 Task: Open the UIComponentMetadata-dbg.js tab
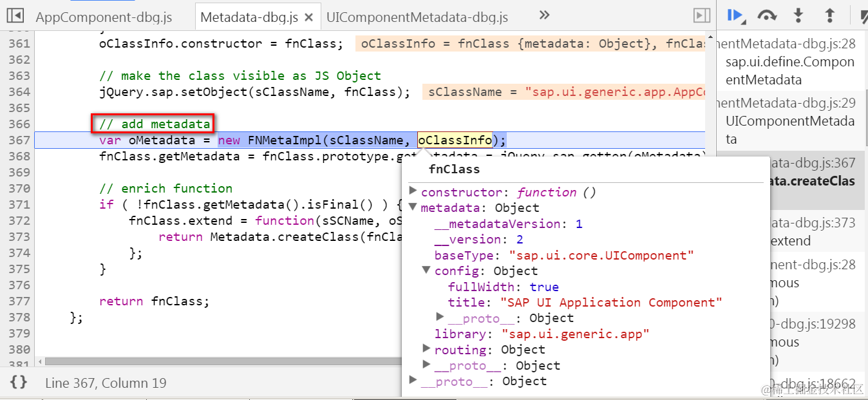[417, 17]
